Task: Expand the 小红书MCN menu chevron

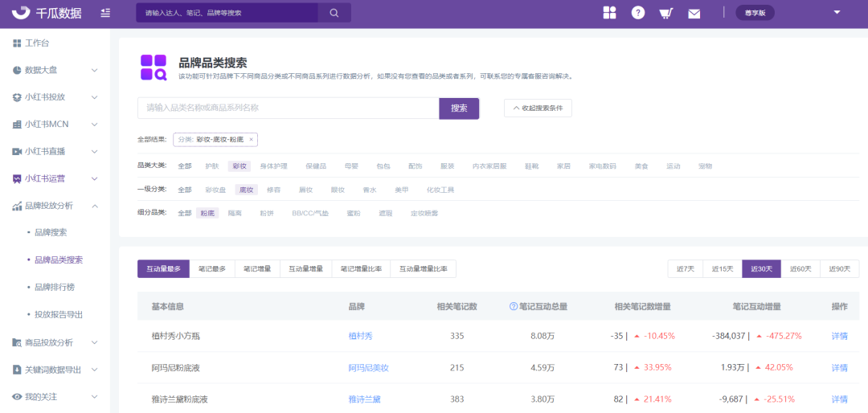Action: pos(95,125)
